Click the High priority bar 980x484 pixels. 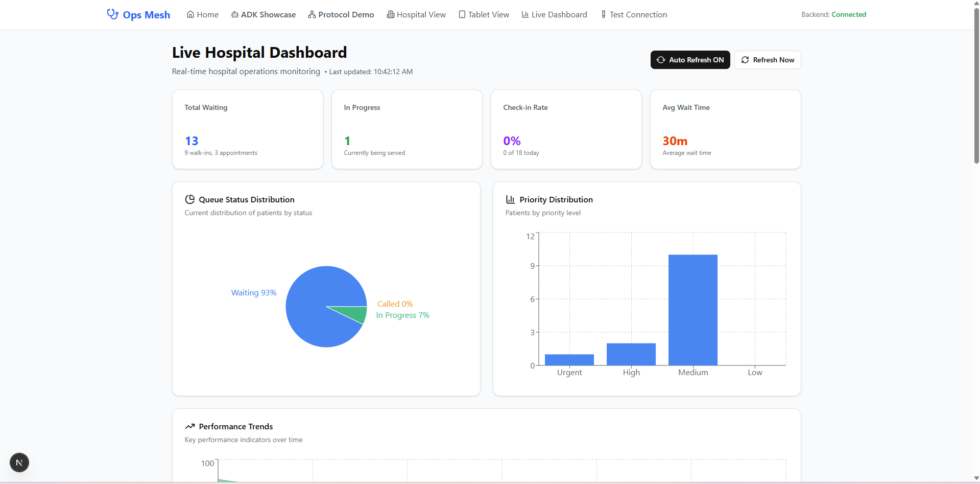tap(631, 354)
